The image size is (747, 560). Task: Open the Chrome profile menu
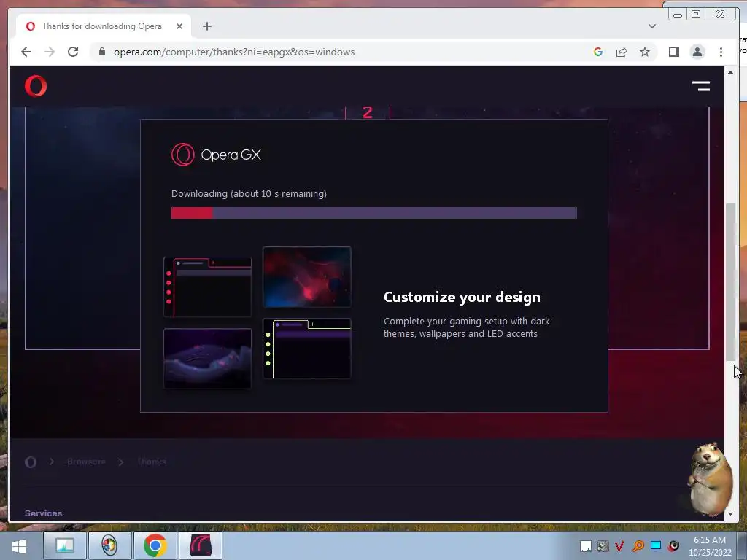(697, 52)
